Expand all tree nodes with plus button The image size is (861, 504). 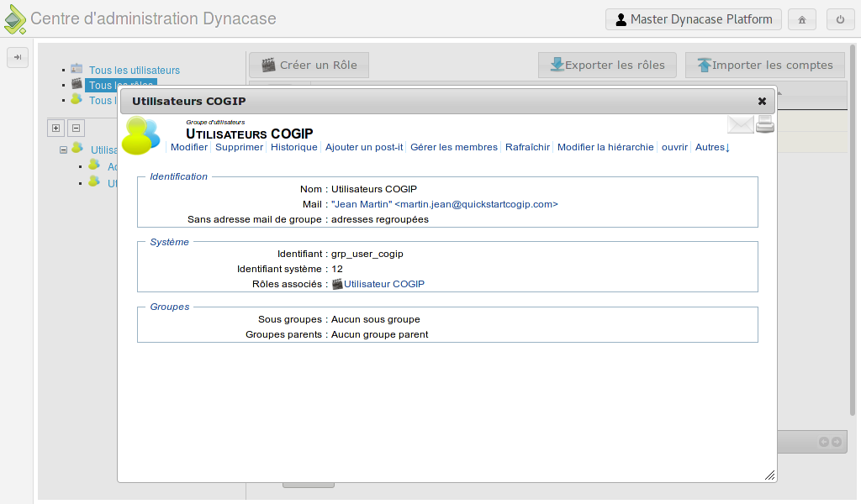pyautogui.click(x=56, y=128)
